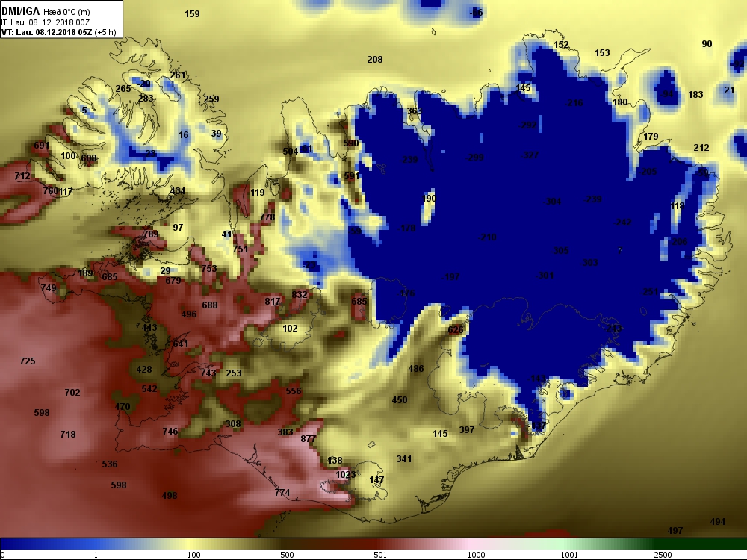This screenshot has width=747, height=560.
Task: Click the map value 556
Action: (x=294, y=391)
